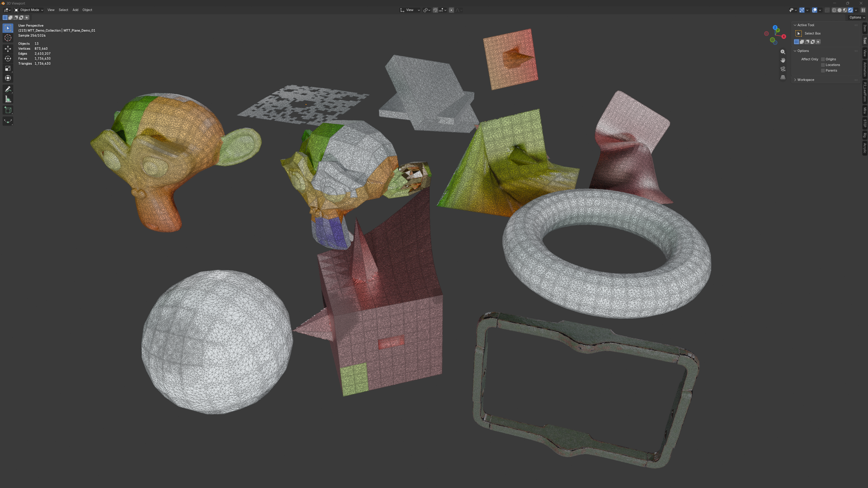Switch to solid viewport shading
Viewport: 868px width, 488px height.
pos(839,10)
